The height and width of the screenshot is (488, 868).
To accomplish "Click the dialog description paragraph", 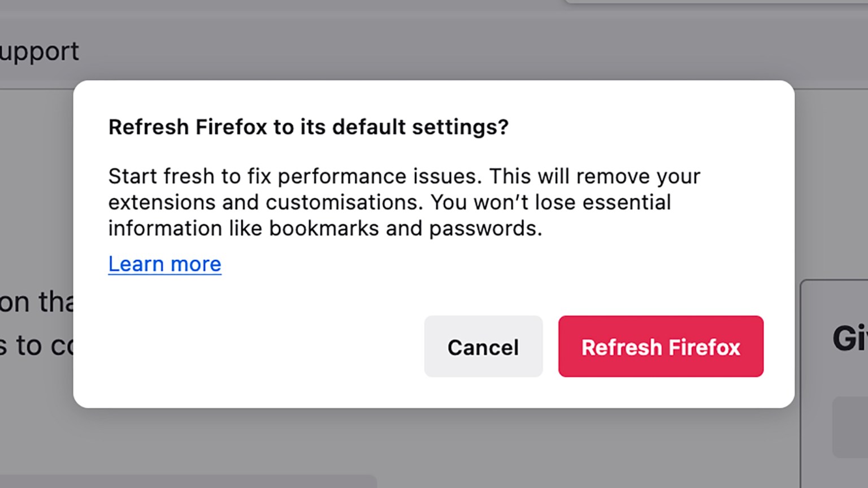I will (x=404, y=202).
